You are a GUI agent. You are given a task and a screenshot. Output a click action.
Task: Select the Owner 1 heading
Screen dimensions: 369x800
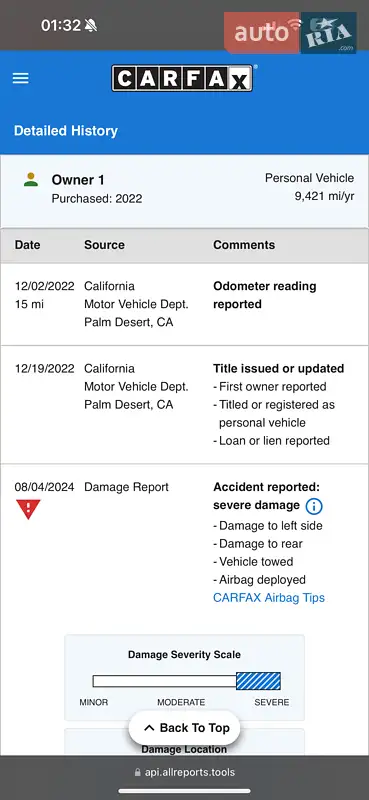click(x=78, y=180)
